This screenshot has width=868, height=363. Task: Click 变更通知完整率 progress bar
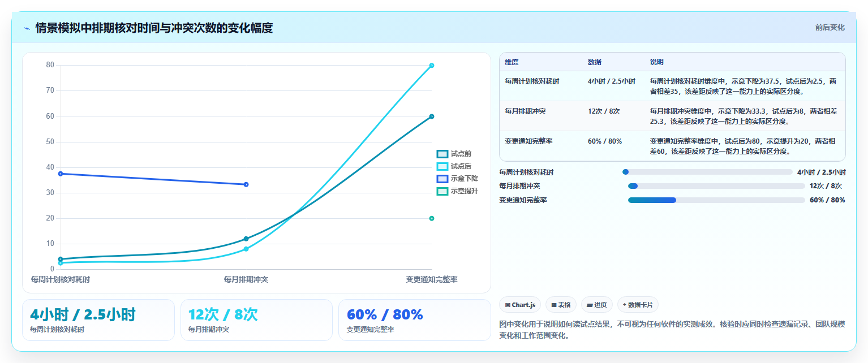[x=716, y=200]
